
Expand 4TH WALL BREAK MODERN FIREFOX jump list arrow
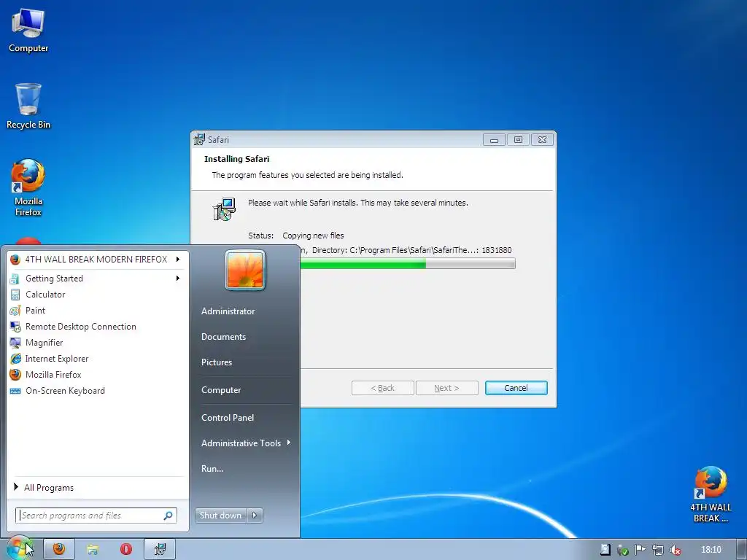(178, 259)
